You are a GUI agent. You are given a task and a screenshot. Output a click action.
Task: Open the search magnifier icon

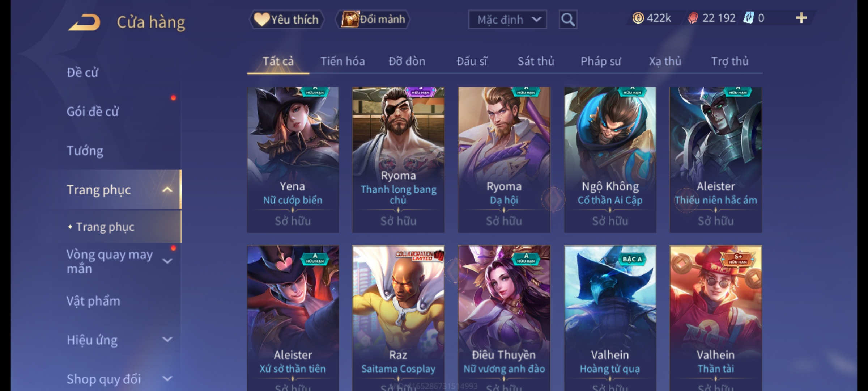568,20
